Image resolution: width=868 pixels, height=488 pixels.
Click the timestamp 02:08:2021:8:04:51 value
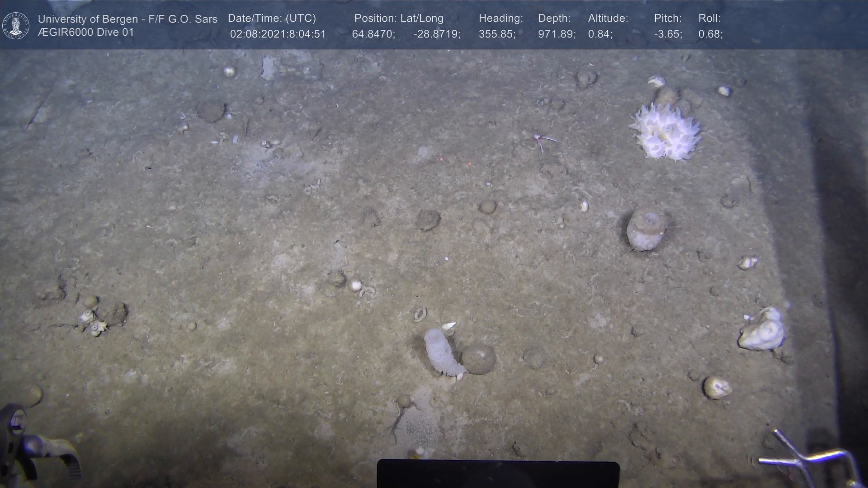pos(278,34)
